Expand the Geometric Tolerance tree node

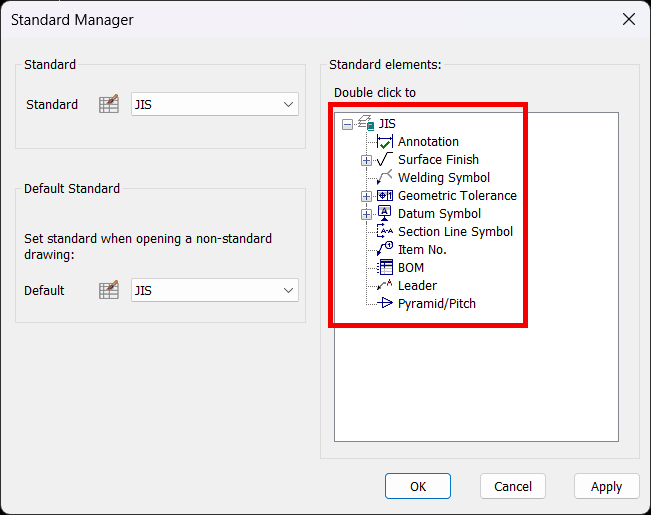click(366, 196)
